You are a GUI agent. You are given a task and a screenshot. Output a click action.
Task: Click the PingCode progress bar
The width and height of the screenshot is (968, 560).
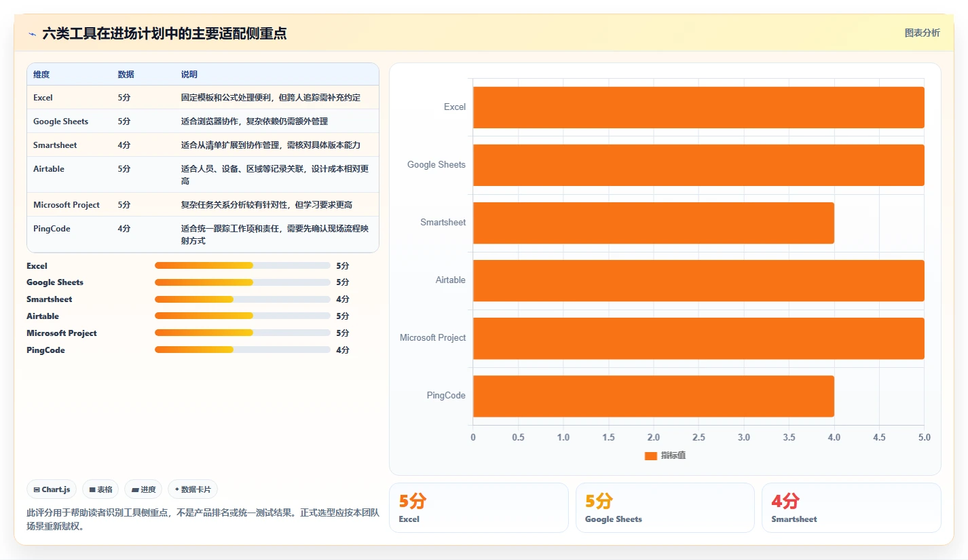coord(242,350)
